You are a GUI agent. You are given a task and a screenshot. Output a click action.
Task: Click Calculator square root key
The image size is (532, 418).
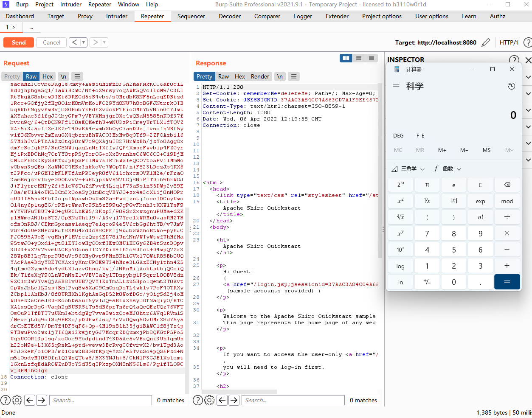(x=400, y=217)
